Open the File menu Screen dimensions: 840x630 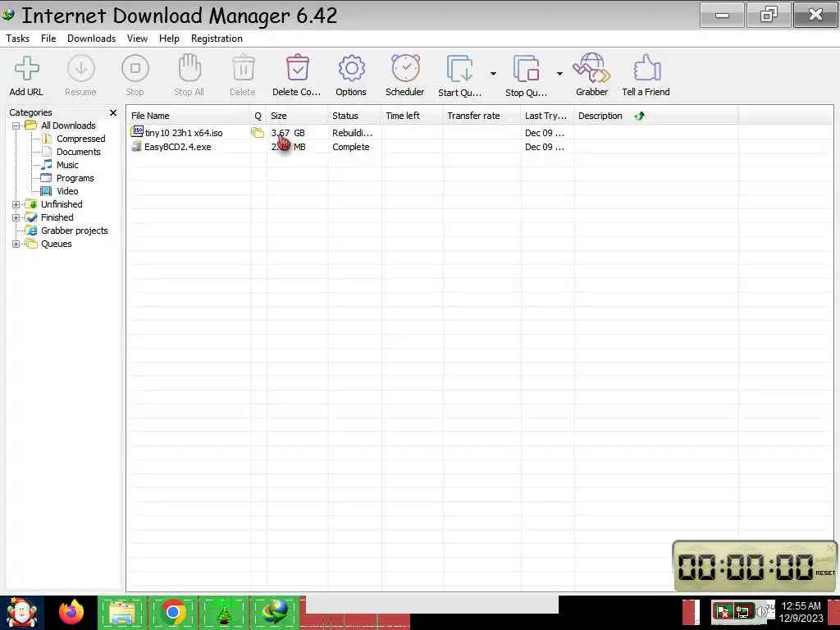[x=48, y=39]
